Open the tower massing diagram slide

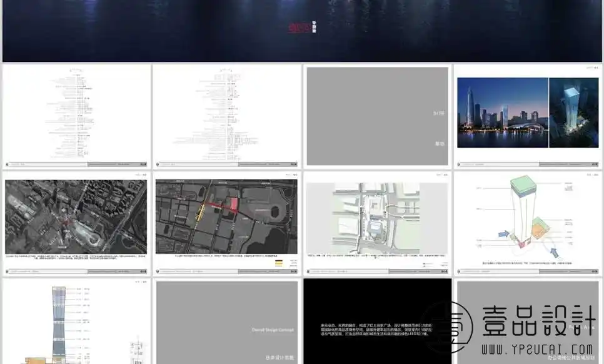click(527, 223)
